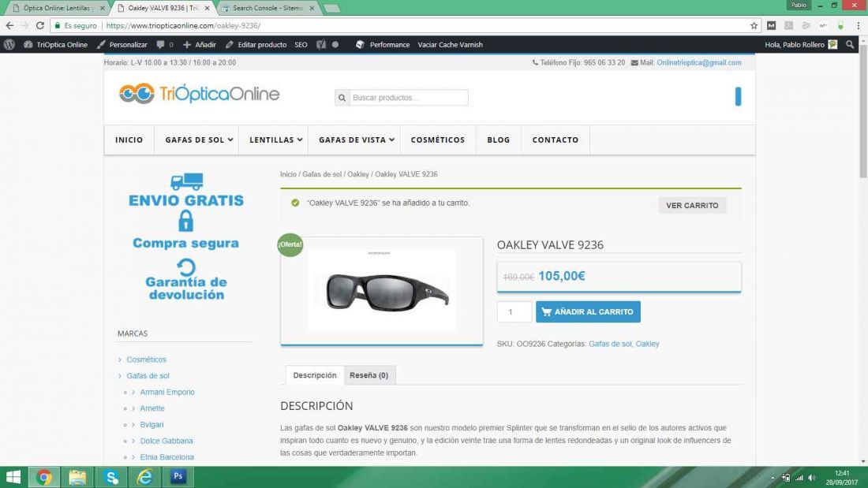Expand the Lentillas dropdown menu

(x=275, y=140)
